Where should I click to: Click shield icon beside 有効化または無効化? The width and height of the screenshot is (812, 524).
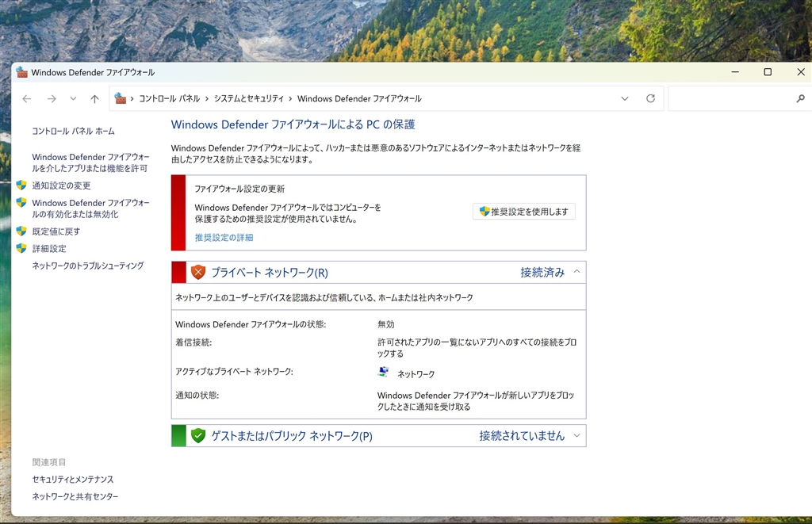(21, 202)
